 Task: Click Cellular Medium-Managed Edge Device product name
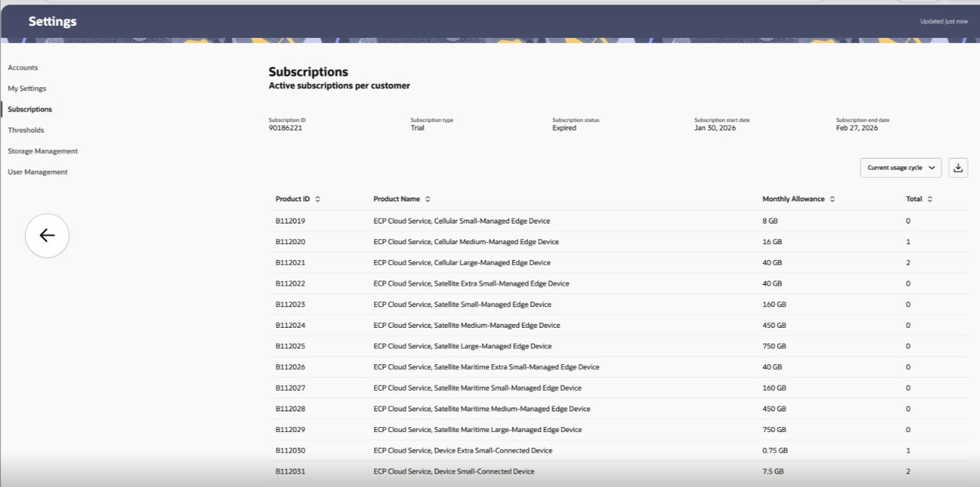[x=466, y=242]
